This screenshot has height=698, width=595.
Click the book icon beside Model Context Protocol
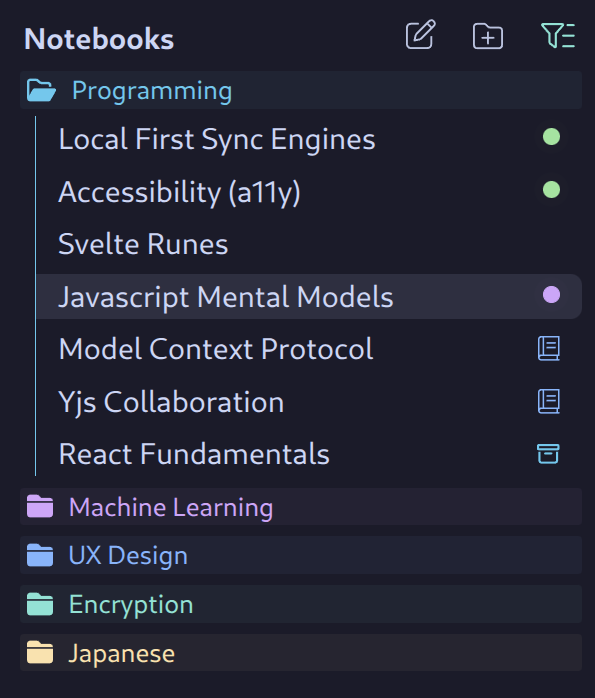pos(549,349)
